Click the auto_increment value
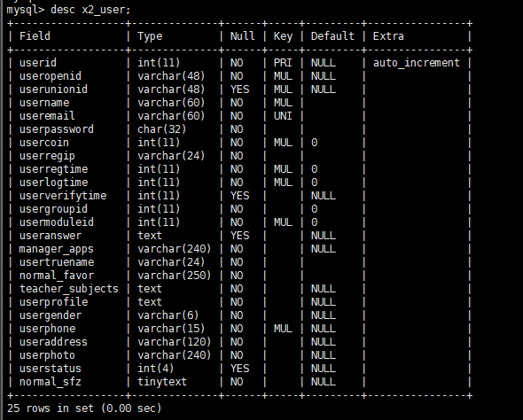This screenshot has height=420, width=523. (417, 63)
